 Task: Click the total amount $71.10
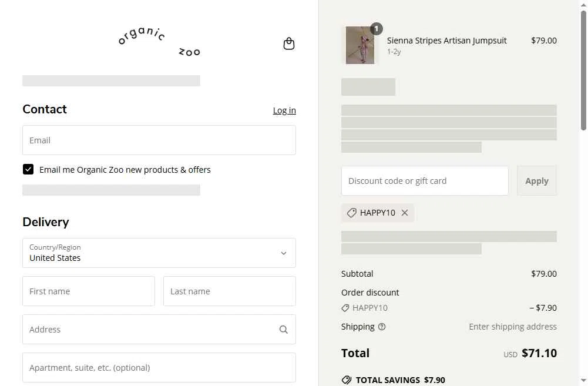tap(539, 353)
